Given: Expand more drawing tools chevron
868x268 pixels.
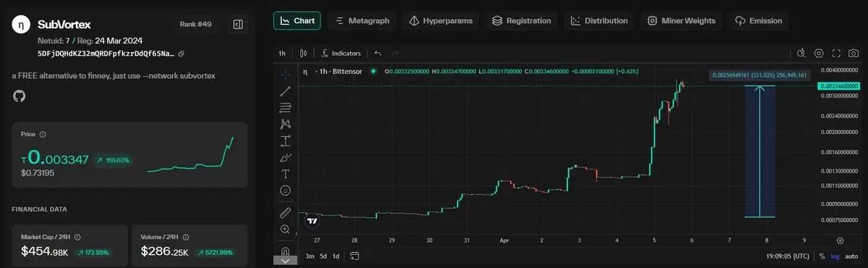Looking at the screenshot, I should tap(285, 261).
